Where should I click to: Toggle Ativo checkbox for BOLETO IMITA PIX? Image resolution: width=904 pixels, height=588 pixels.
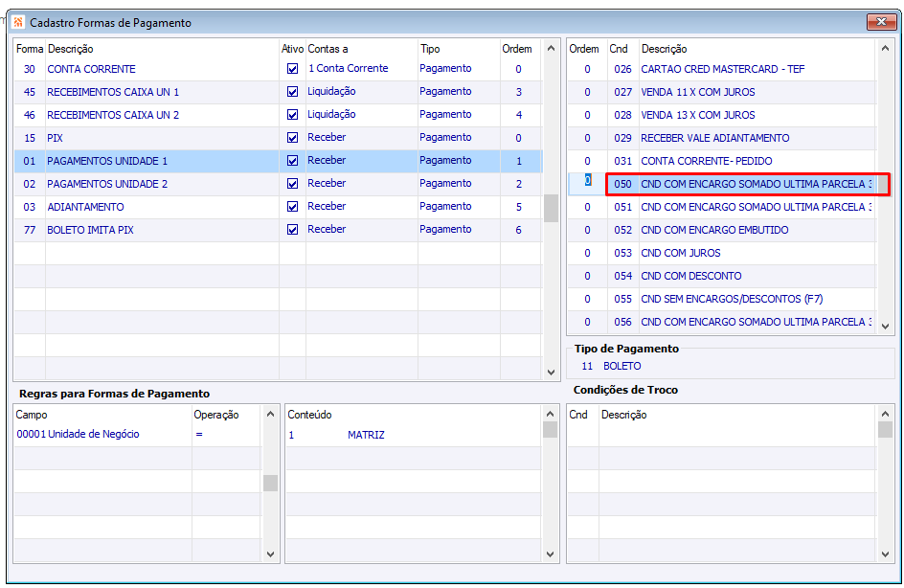pos(292,230)
